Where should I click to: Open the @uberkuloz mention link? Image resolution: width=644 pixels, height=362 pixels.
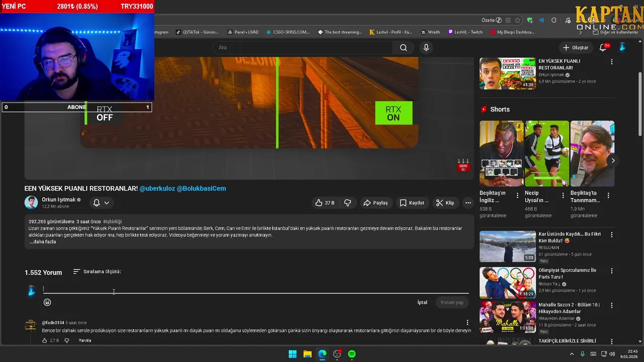click(157, 189)
